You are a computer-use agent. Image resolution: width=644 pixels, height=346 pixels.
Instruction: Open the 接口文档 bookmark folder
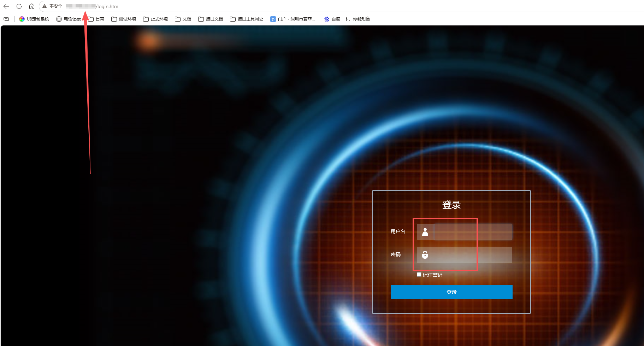(211, 19)
